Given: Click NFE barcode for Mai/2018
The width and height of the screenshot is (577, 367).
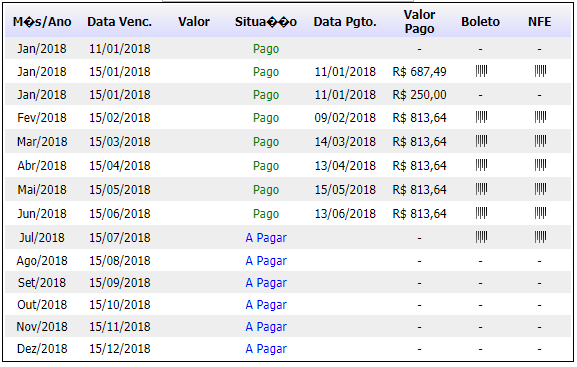Looking at the screenshot, I should tap(540, 189).
